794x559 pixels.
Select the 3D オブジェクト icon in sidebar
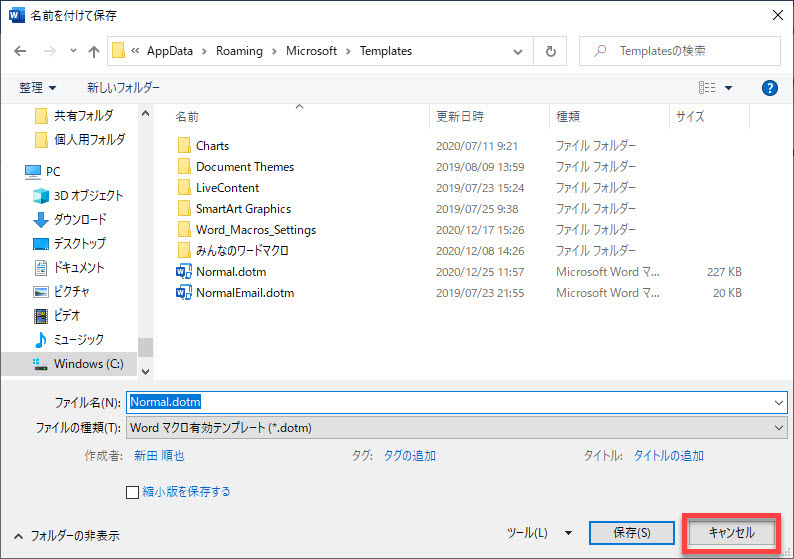41,196
